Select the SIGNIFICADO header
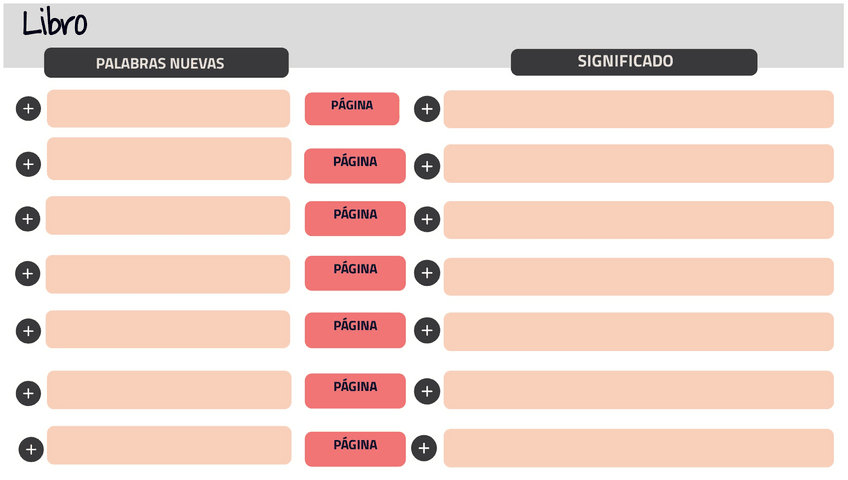848x480 pixels. (634, 62)
